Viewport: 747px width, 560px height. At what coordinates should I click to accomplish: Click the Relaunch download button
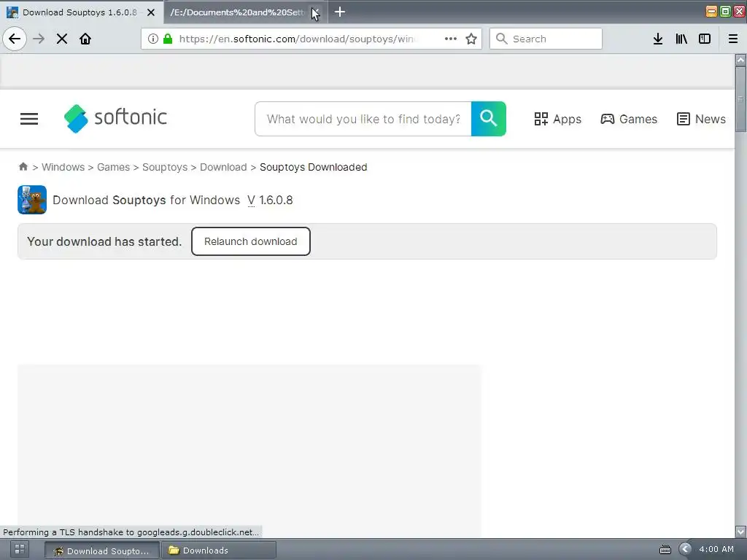[x=251, y=241]
